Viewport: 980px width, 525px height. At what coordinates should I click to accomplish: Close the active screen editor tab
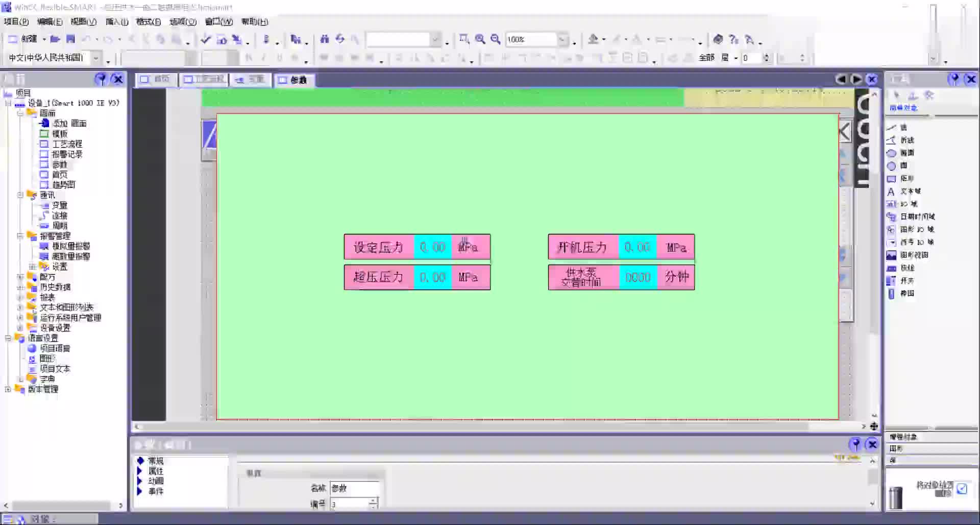tap(872, 79)
